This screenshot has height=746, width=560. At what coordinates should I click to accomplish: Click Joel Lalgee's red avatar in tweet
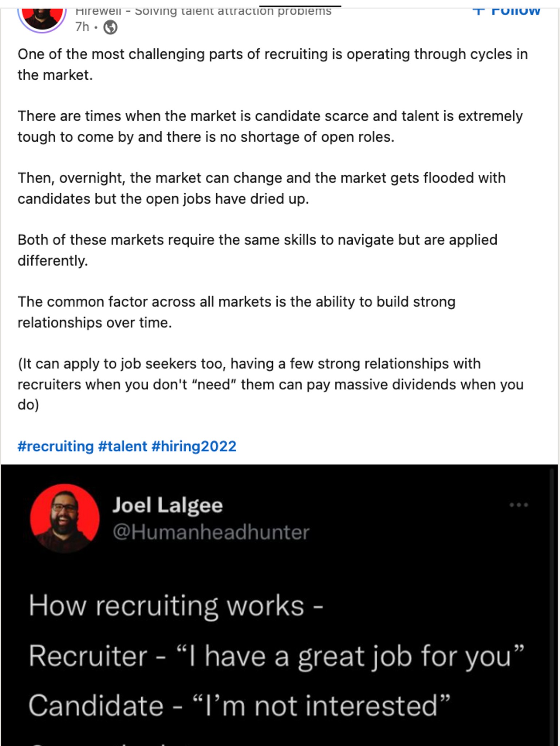tap(64, 518)
